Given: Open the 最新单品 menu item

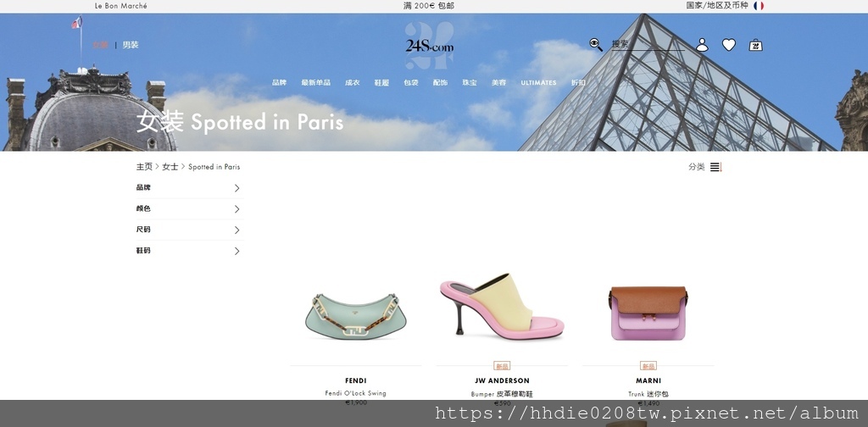Looking at the screenshot, I should point(315,82).
